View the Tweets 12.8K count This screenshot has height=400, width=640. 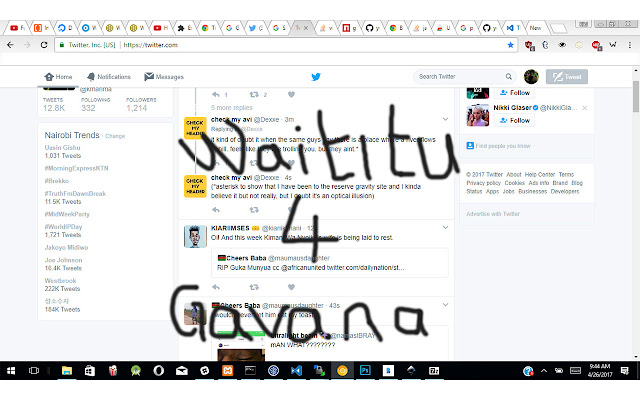click(54, 104)
